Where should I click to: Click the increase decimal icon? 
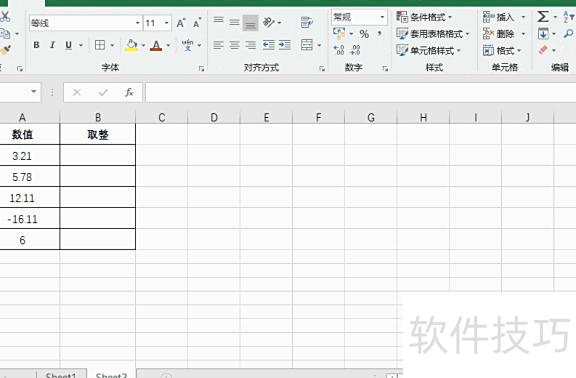click(x=339, y=50)
